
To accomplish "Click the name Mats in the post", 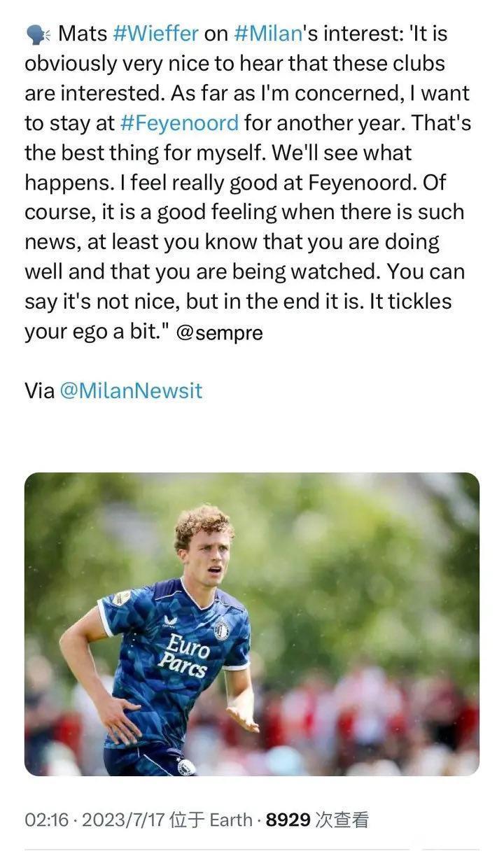I will 81,33.
